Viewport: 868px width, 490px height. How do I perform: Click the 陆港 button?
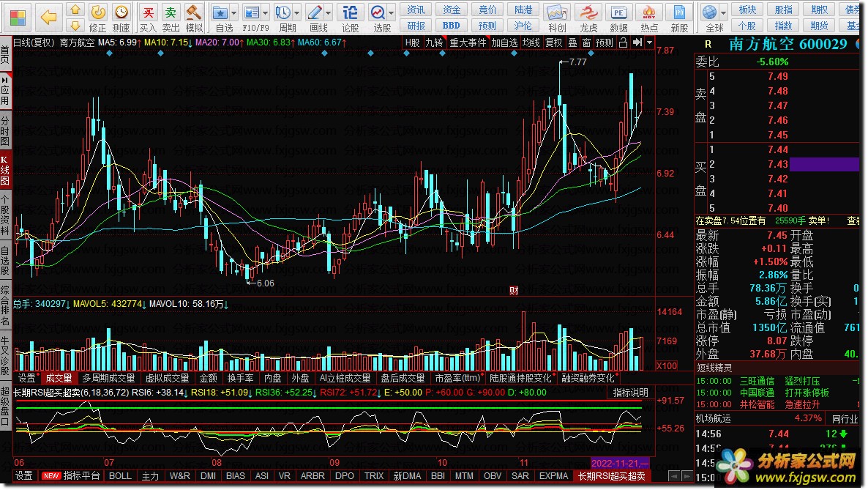523,10
